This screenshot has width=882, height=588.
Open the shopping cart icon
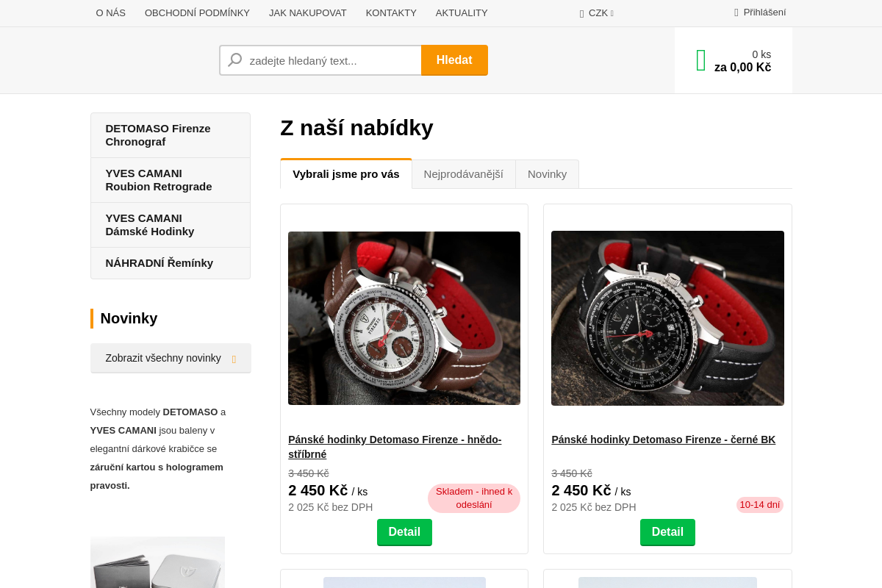[x=701, y=60]
